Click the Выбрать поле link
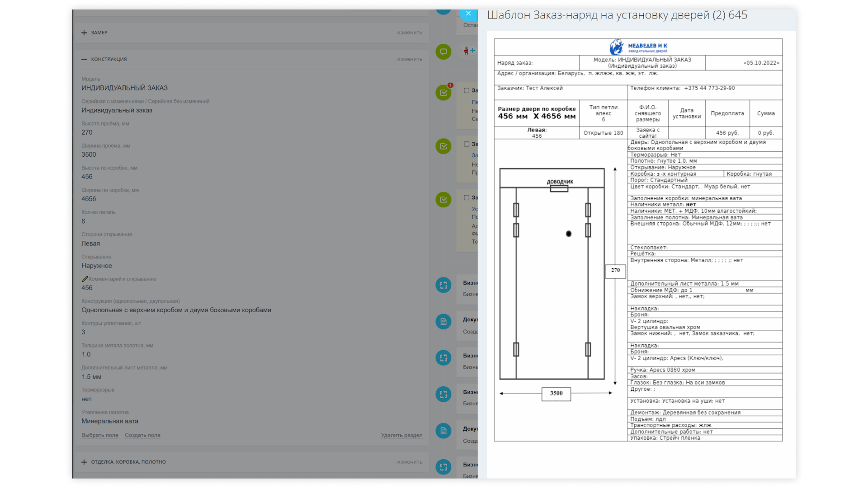 (99, 435)
